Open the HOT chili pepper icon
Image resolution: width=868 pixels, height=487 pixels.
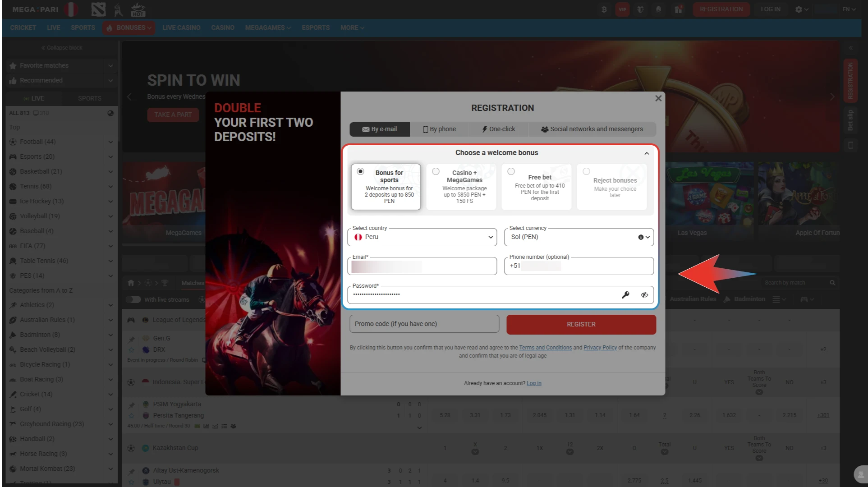point(138,9)
